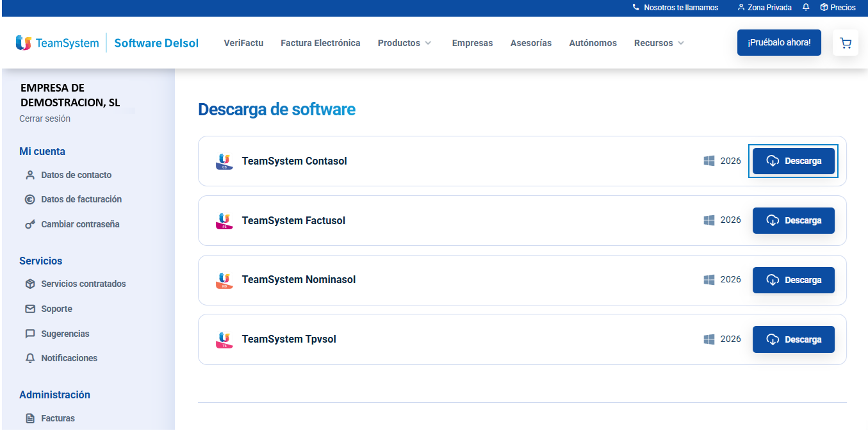
Task: Expand the Productos dropdown menu
Action: (x=404, y=43)
